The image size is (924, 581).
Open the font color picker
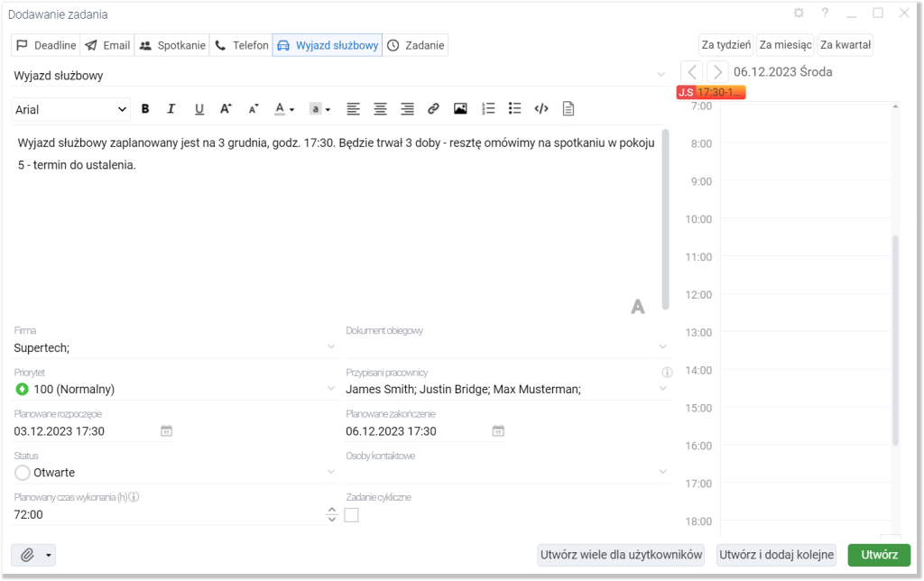(x=284, y=109)
